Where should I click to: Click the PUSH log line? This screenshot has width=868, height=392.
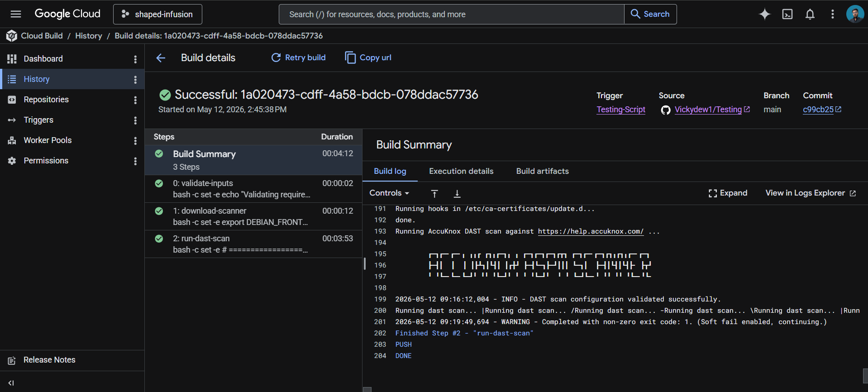tap(403, 344)
